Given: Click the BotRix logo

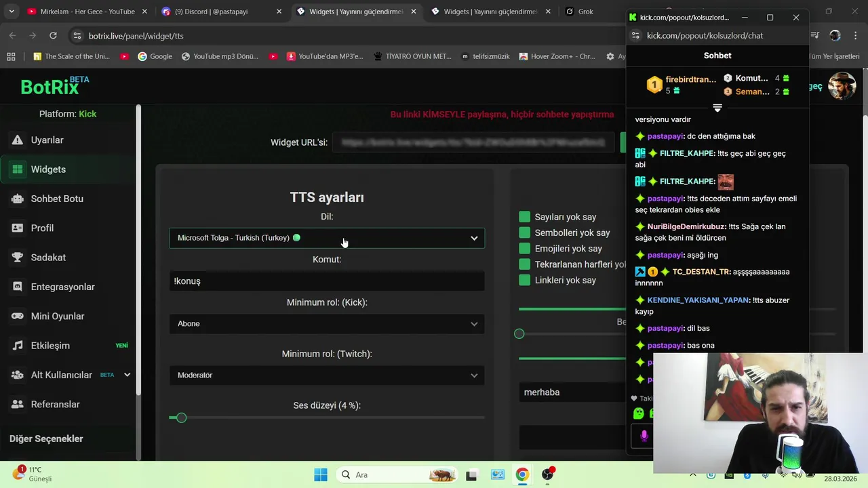Looking at the screenshot, I should [54, 86].
